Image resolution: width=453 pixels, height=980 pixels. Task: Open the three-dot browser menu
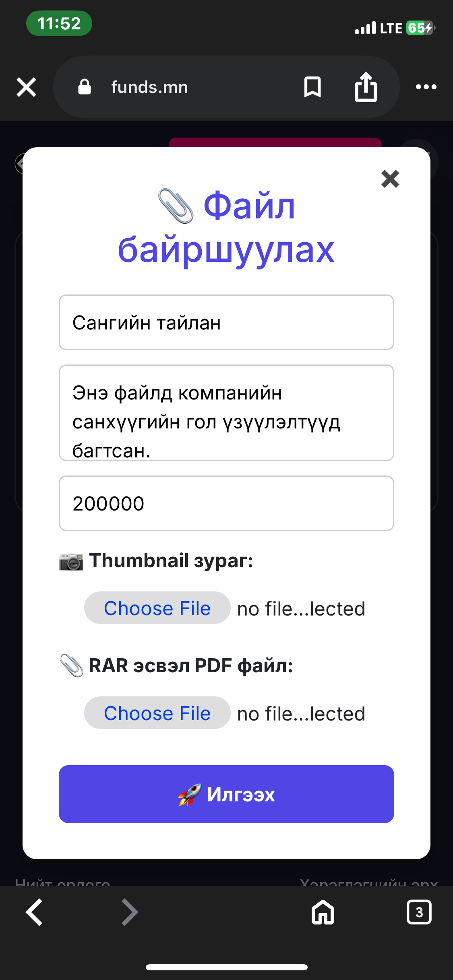point(426,87)
